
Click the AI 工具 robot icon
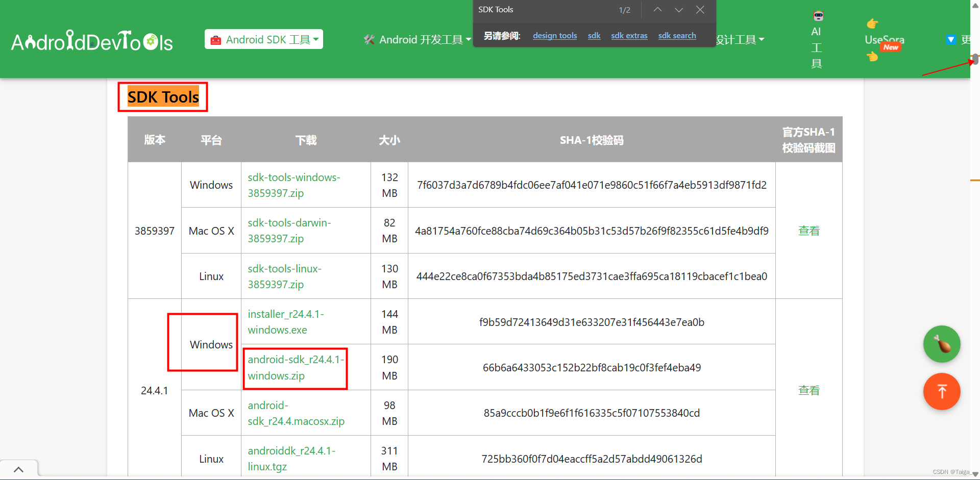818,16
